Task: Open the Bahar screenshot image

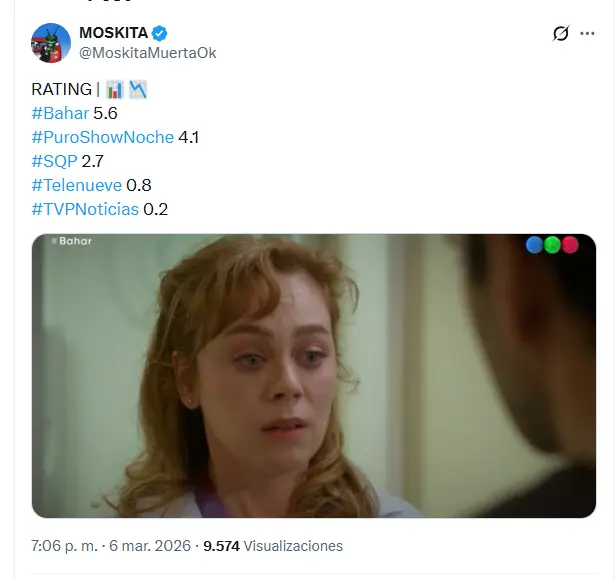Action: pyautogui.click(x=314, y=376)
